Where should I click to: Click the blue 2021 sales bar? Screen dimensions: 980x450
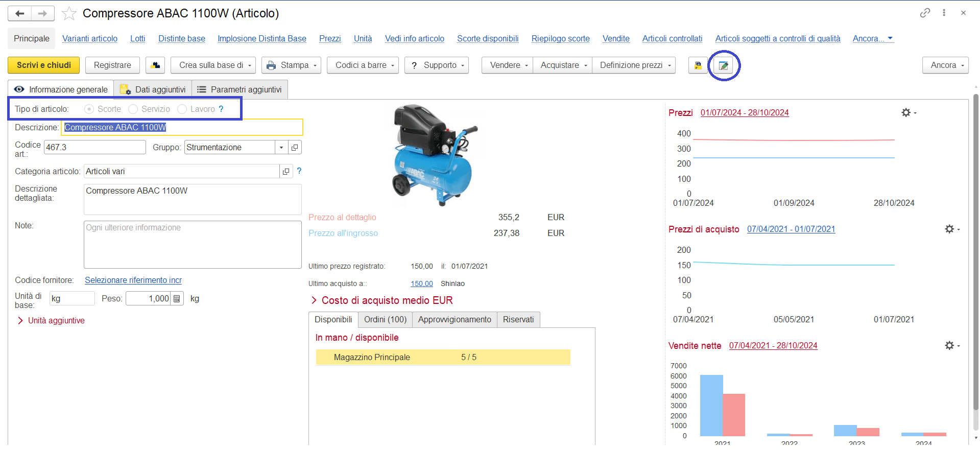(x=711, y=406)
